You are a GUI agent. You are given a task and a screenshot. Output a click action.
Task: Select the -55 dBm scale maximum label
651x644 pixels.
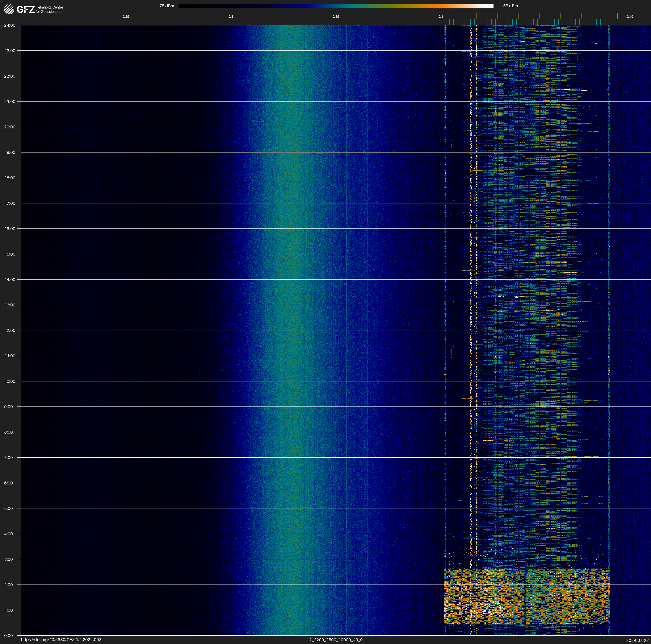tap(510, 6)
